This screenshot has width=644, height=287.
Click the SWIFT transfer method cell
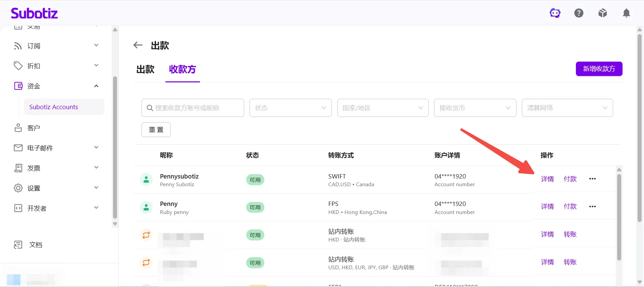point(351,180)
